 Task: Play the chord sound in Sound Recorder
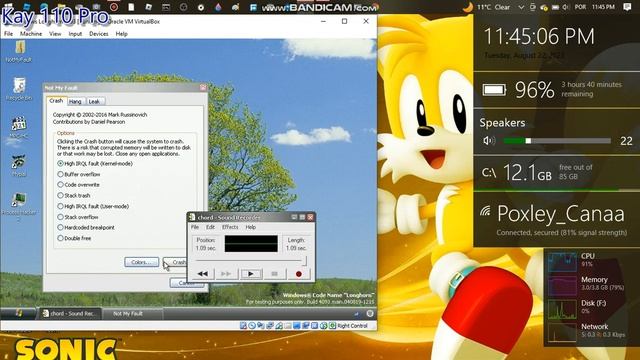point(251,274)
